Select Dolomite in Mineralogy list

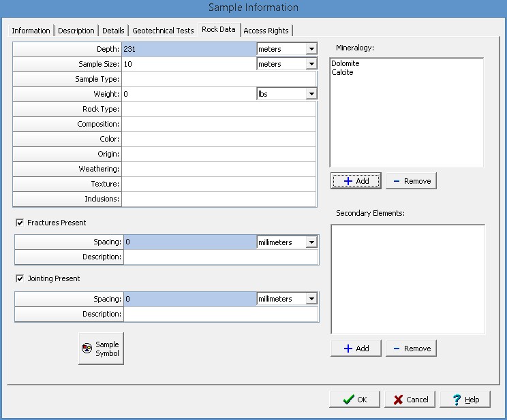[345, 63]
